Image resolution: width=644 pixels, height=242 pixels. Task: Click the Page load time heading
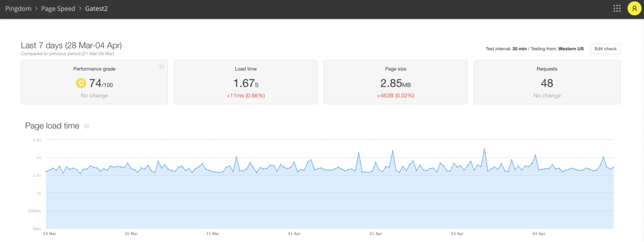coord(52,126)
